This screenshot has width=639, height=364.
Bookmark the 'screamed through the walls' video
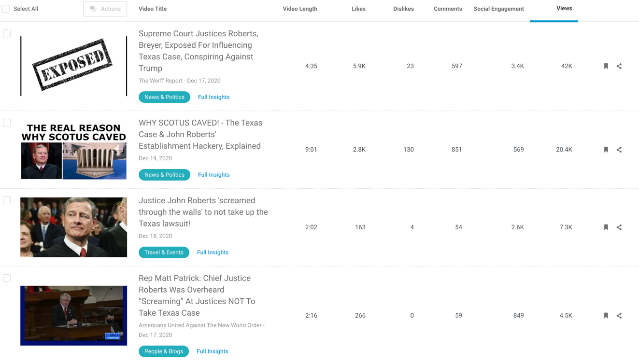[606, 227]
